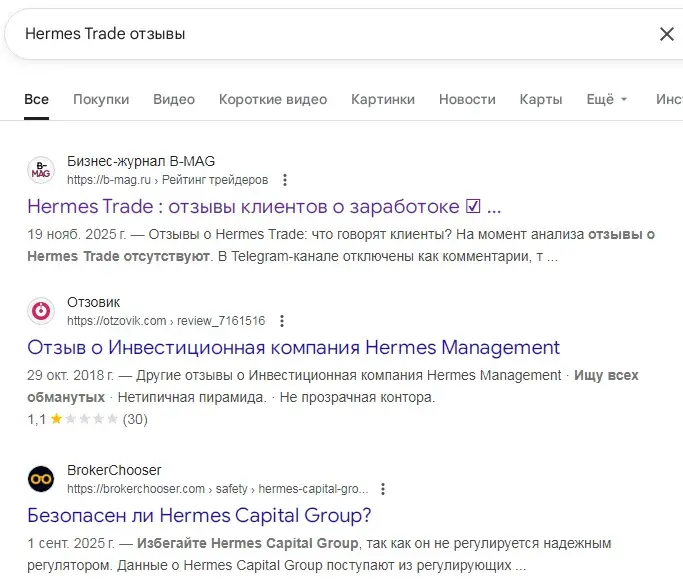Screen dimensions: 683x583
Task: Click the https://b-mag.ru breadcrumb URL
Action: click(168, 180)
